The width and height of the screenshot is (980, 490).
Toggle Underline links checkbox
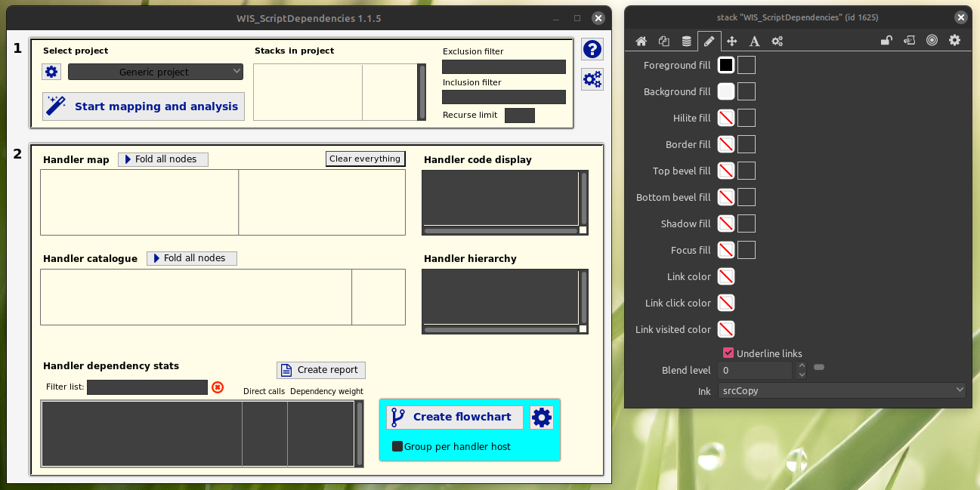728,353
